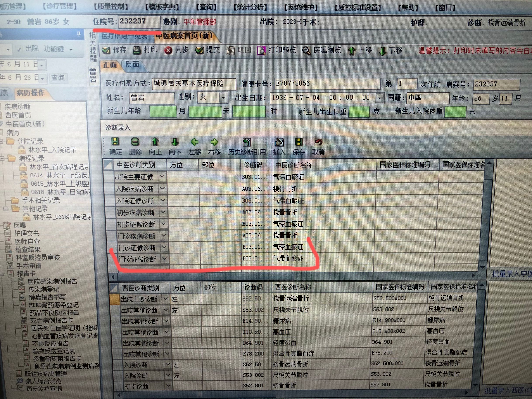
Task: Toggle the 出院 checkbox in left panel
Action: [x=19, y=50]
